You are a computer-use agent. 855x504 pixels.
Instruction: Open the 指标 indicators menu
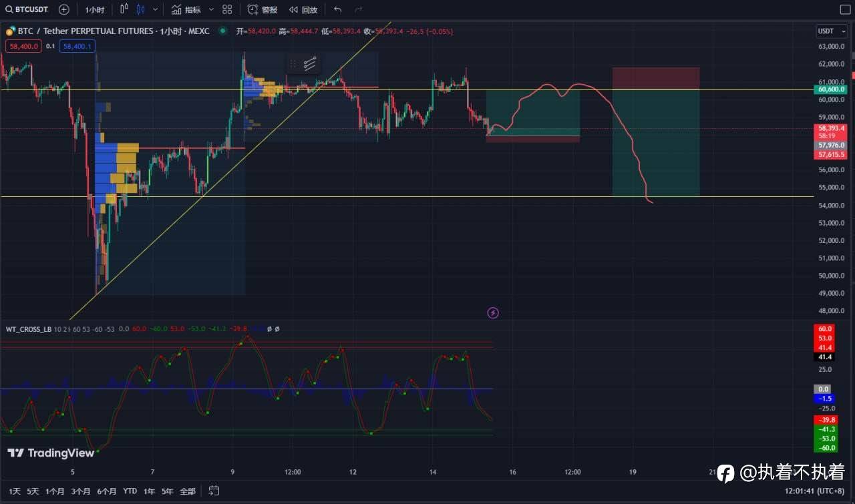[x=186, y=9]
